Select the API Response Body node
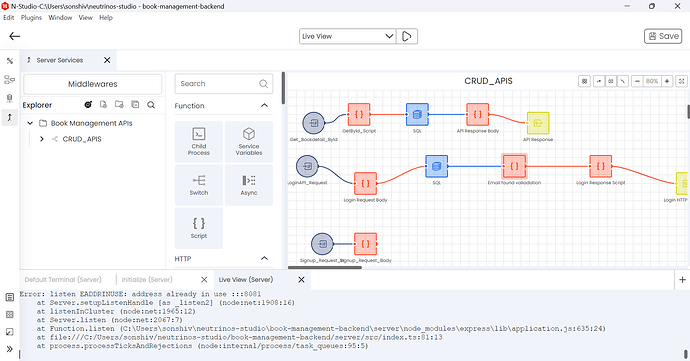 coord(477,114)
